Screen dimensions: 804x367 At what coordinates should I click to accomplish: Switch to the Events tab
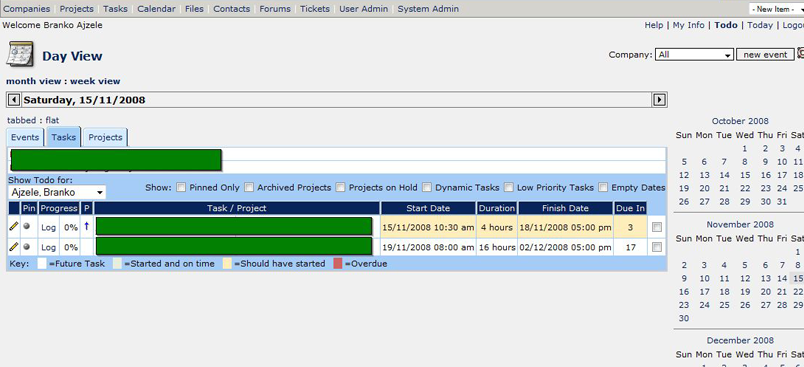pyautogui.click(x=25, y=137)
